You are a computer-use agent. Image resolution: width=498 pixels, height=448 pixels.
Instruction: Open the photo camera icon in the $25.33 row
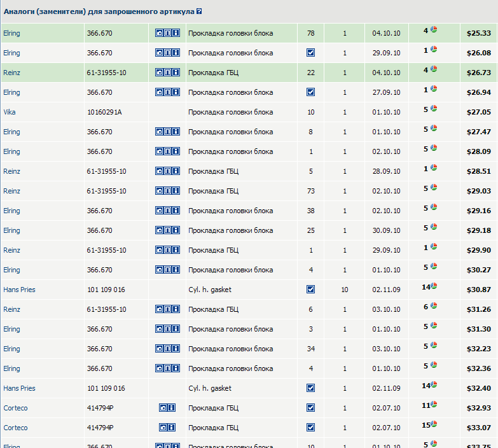coord(159,33)
